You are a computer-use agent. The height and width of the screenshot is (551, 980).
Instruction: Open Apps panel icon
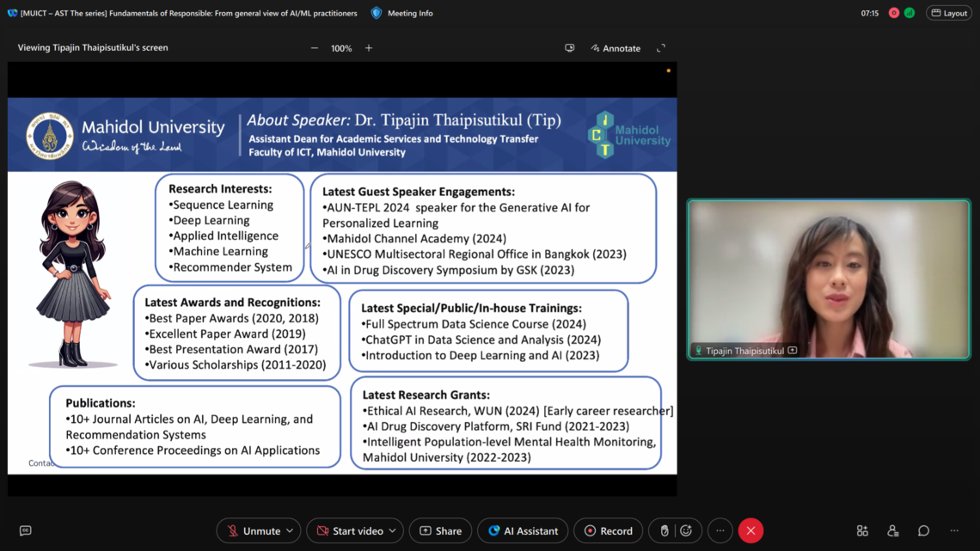click(x=862, y=530)
